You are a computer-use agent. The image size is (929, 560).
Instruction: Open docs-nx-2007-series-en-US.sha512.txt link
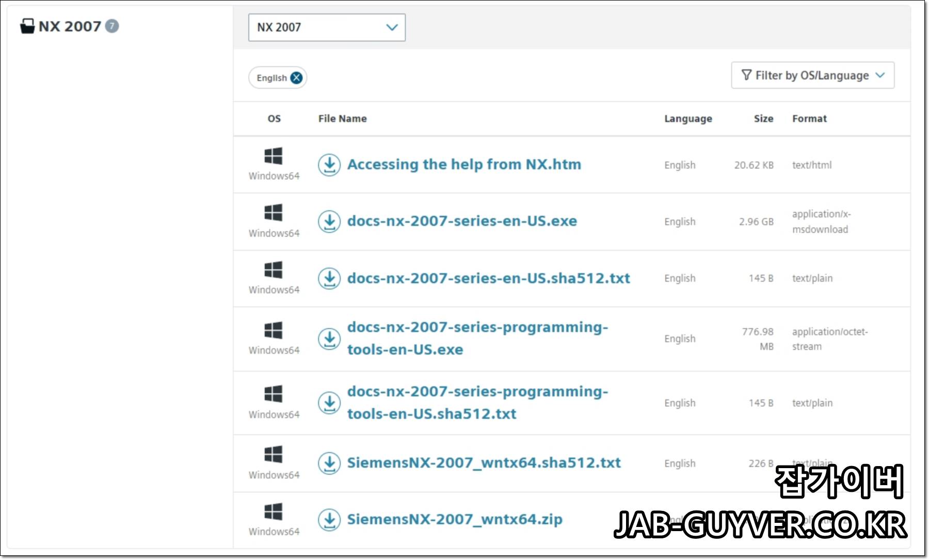point(489,278)
